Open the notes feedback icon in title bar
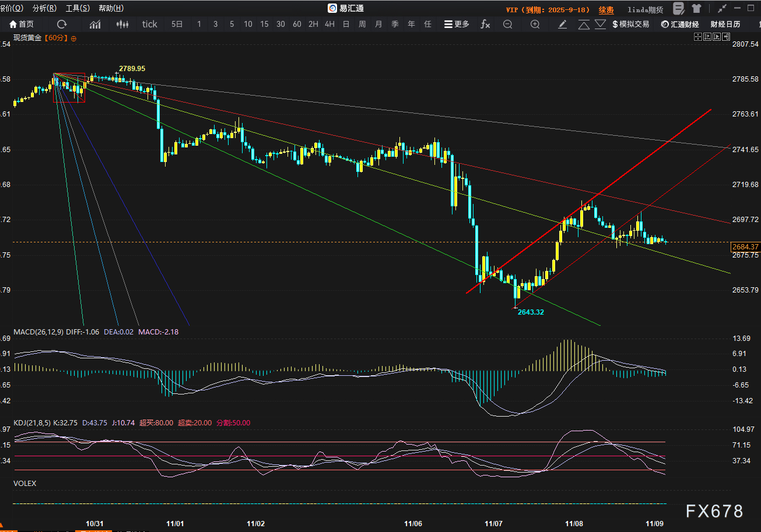 point(679,8)
